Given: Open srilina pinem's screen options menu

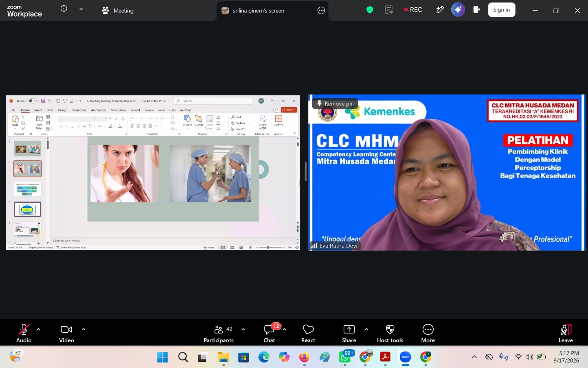Looking at the screenshot, I should [x=321, y=11].
